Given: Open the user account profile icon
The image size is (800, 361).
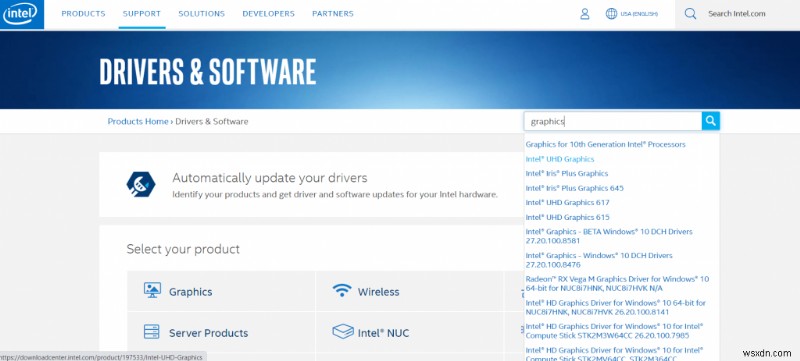Looking at the screenshot, I should click(x=585, y=14).
